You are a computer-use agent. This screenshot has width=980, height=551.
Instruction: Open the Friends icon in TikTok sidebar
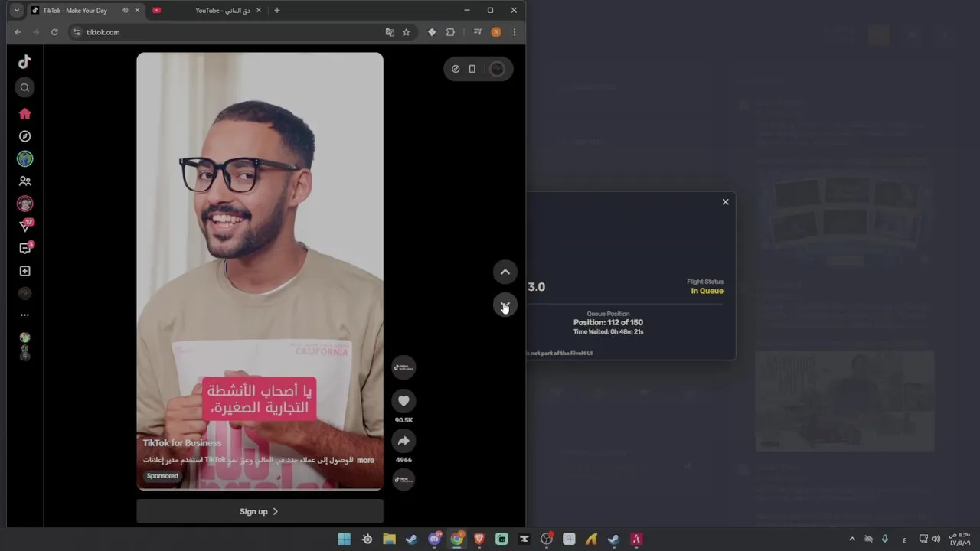coord(24,181)
